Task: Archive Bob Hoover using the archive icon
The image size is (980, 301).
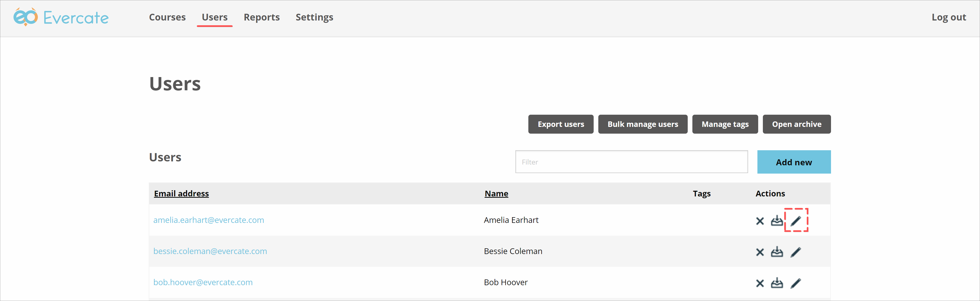Action: [x=777, y=283]
